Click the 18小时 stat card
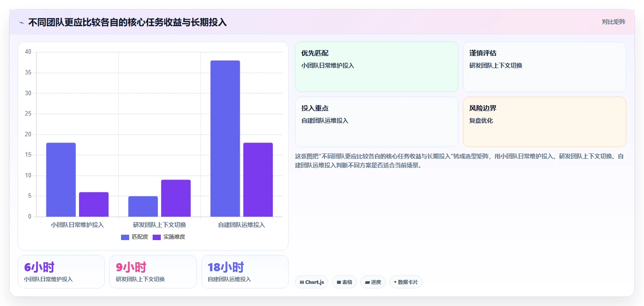The width and height of the screenshot is (644, 306). coord(245,272)
